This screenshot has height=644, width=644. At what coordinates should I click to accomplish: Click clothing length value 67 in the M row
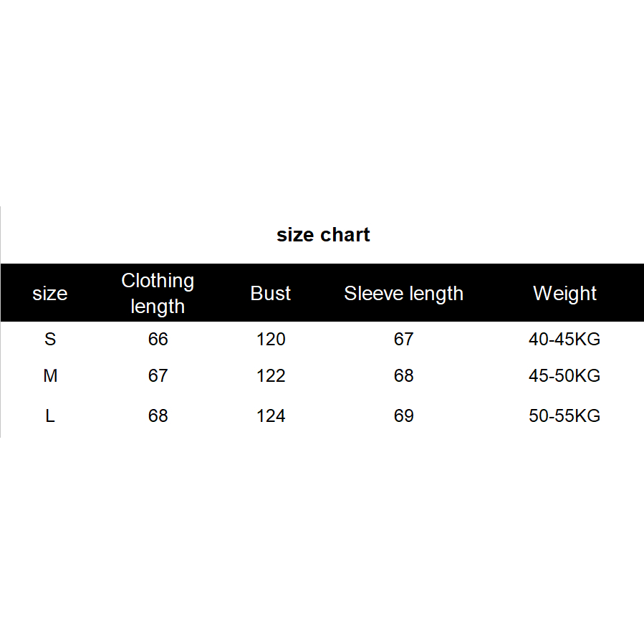158,376
